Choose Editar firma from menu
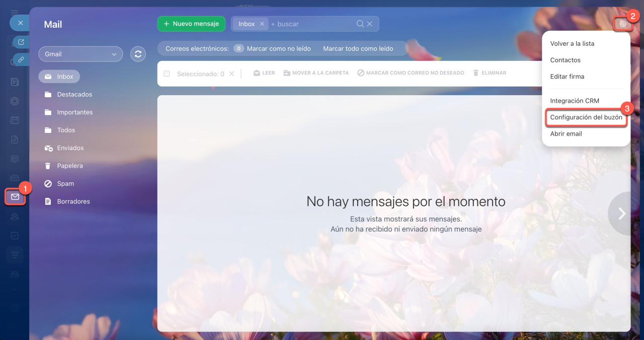This screenshot has width=644, height=340. 567,77
